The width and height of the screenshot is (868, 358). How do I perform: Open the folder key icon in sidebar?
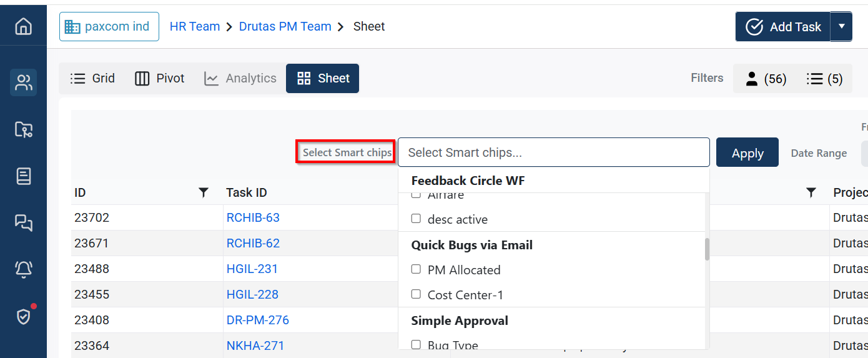pos(23,129)
